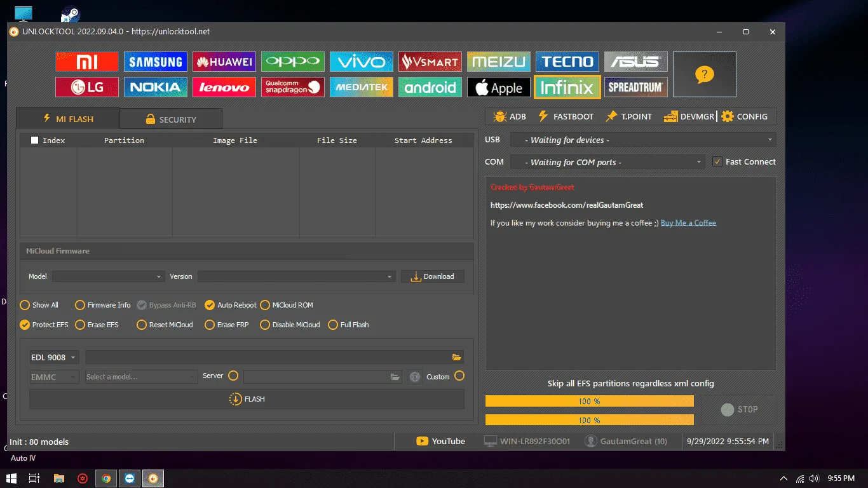Image resolution: width=868 pixels, height=488 pixels.
Task: Select the Qualcomm Snapdragon icon
Action: (x=293, y=87)
